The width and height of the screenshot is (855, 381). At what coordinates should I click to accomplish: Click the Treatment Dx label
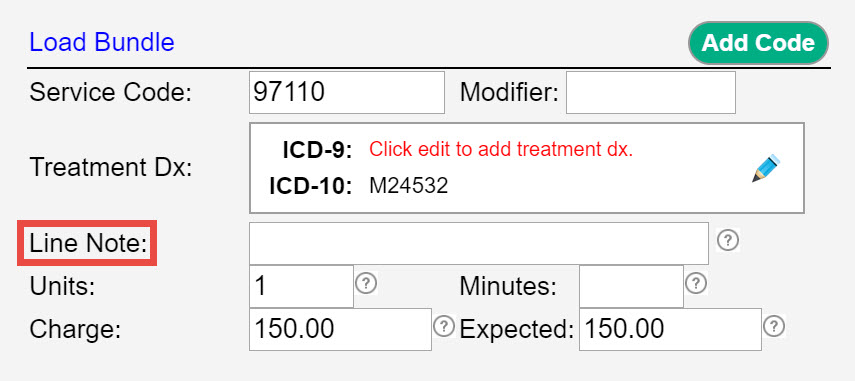(111, 167)
